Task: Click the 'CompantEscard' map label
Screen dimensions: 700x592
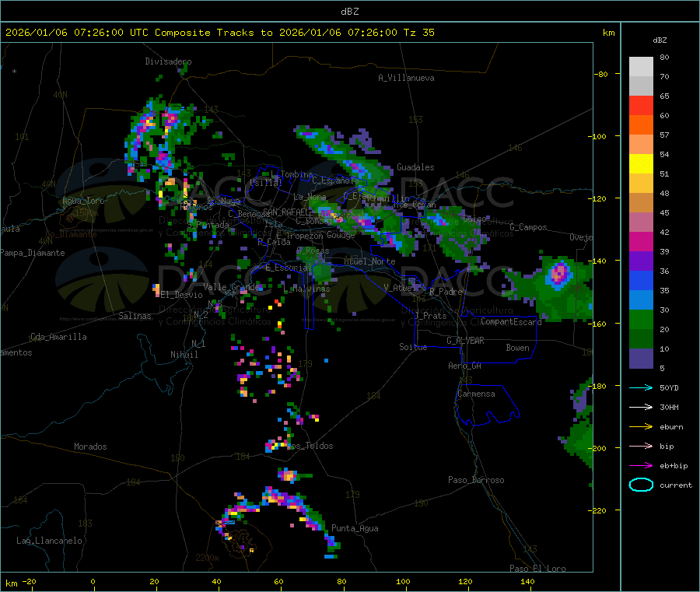Action: [511, 321]
